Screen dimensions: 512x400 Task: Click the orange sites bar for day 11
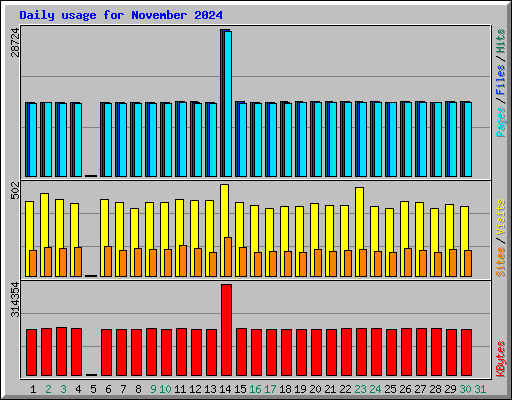(183, 261)
